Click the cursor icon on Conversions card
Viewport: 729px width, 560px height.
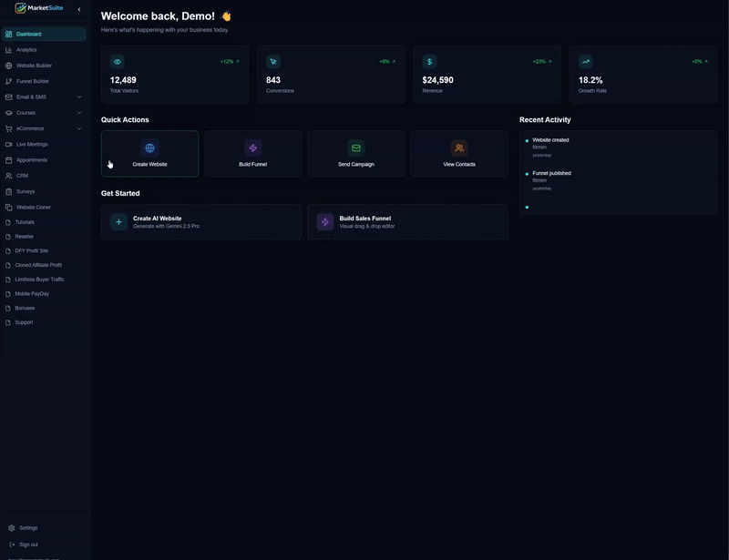tap(273, 62)
